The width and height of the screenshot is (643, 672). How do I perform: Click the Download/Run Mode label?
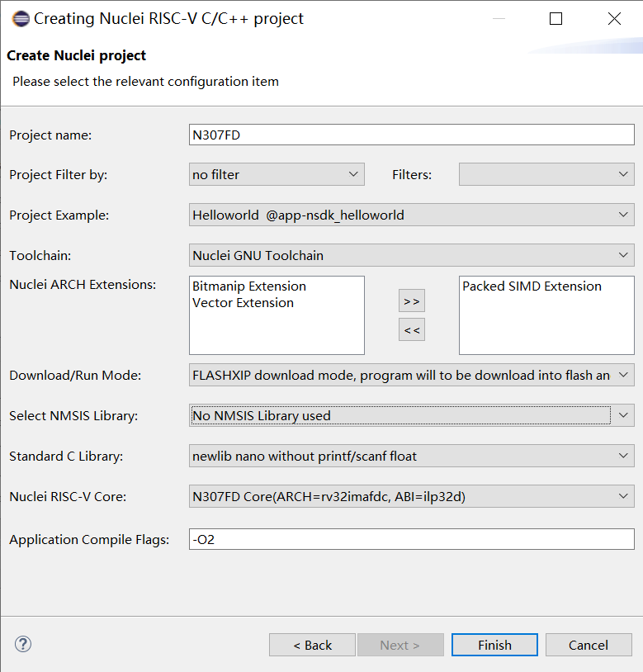click(75, 375)
